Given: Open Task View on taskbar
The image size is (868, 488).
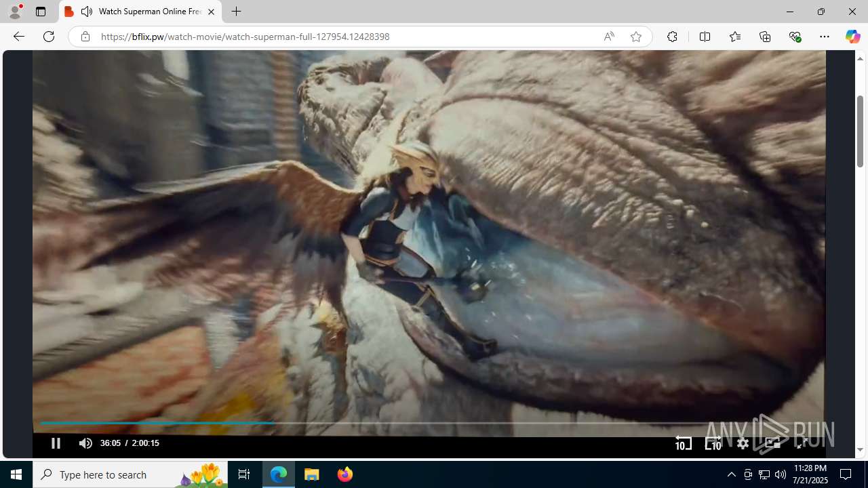Looking at the screenshot, I should click(x=244, y=474).
